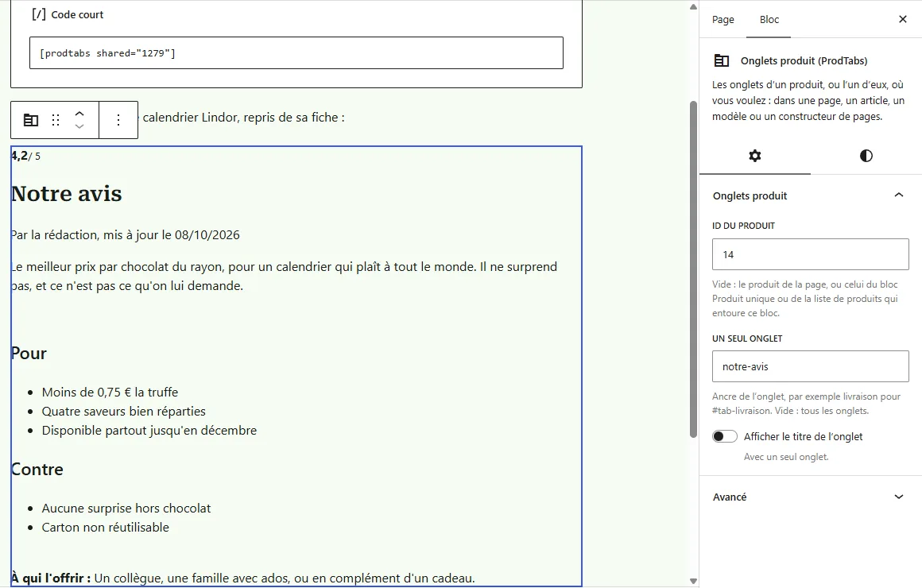922x588 pixels.
Task: Click 'Quatre saveurs bien réparties' item
Action: (123, 411)
